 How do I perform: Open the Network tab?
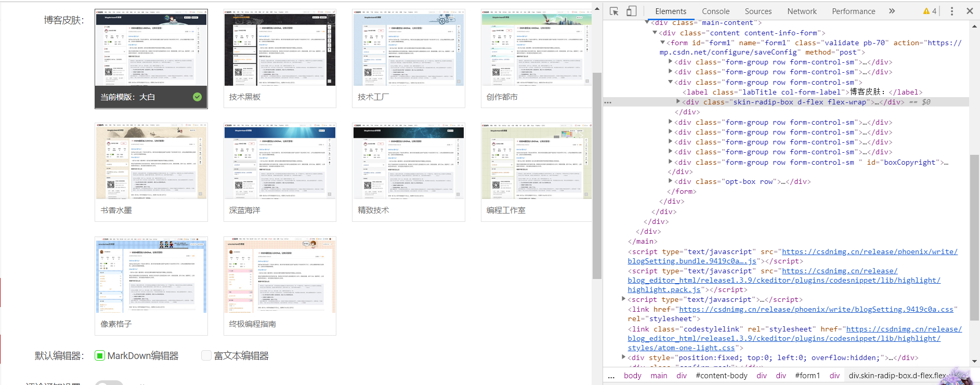pos(802,11)
